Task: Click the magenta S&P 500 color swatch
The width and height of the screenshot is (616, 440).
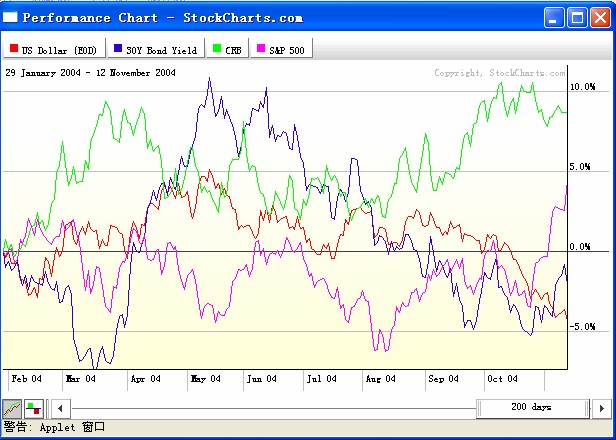Action: (261, 48)
